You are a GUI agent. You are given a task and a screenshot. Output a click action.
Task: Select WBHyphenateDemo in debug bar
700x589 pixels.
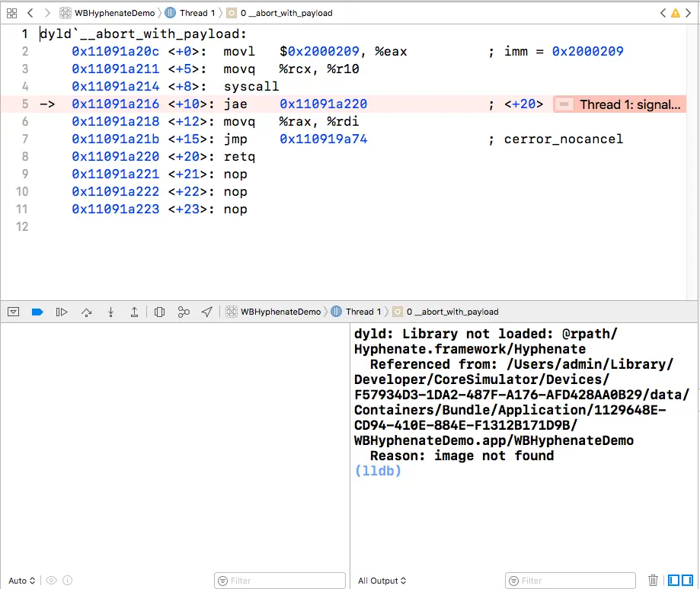(273, 312)
